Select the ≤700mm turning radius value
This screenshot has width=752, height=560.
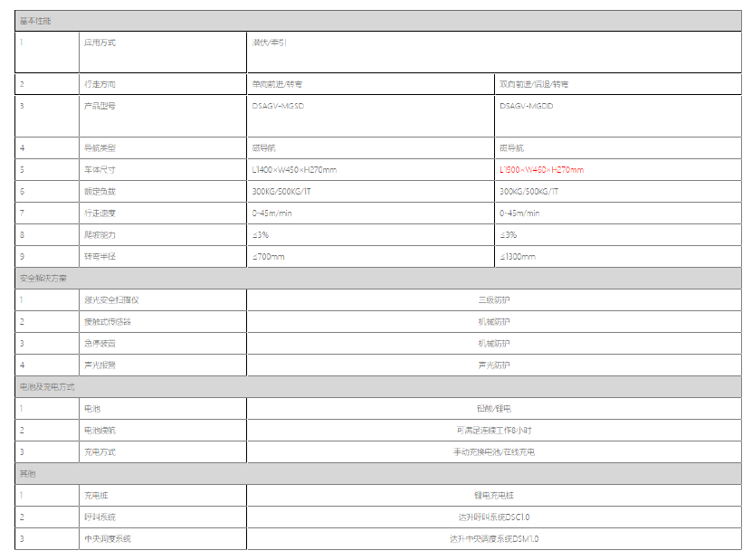[269, 256]
